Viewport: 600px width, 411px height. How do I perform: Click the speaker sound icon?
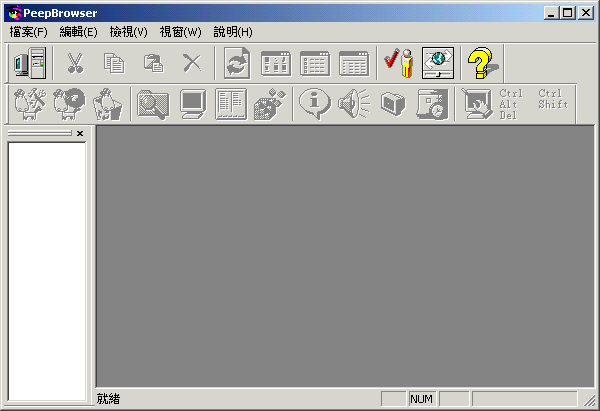[354, 103]
